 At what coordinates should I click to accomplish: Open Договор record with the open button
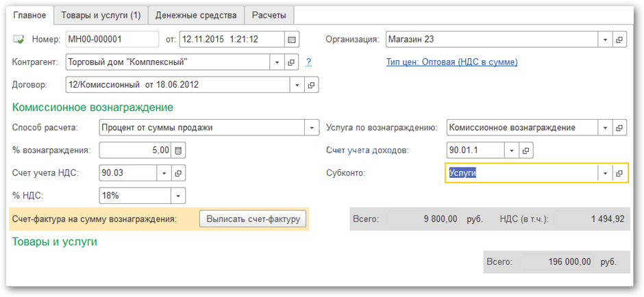[312, 86]
